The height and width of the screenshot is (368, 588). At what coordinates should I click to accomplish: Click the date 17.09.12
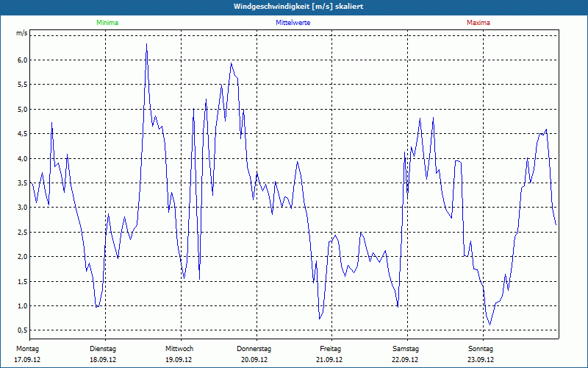(x=27, y=360)
